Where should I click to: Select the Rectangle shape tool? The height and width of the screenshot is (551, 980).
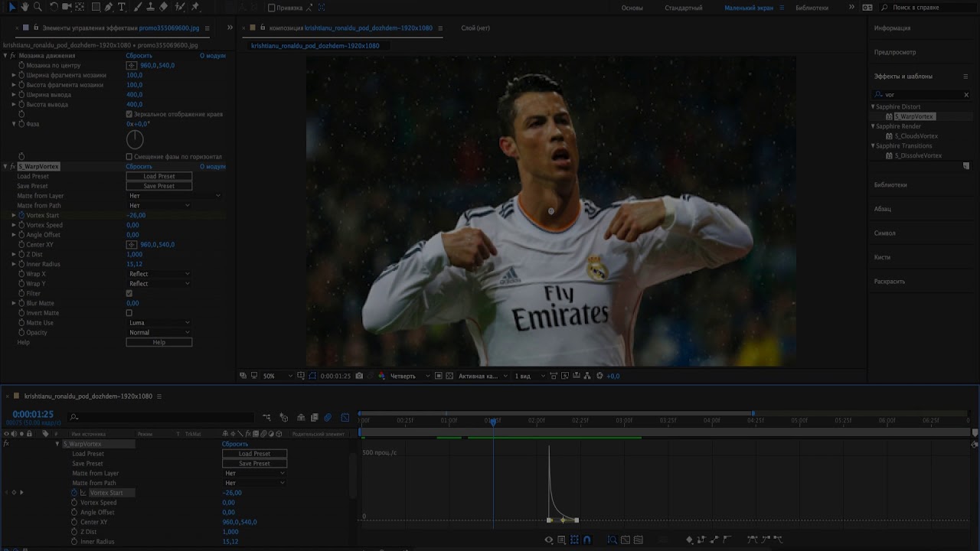96,7
